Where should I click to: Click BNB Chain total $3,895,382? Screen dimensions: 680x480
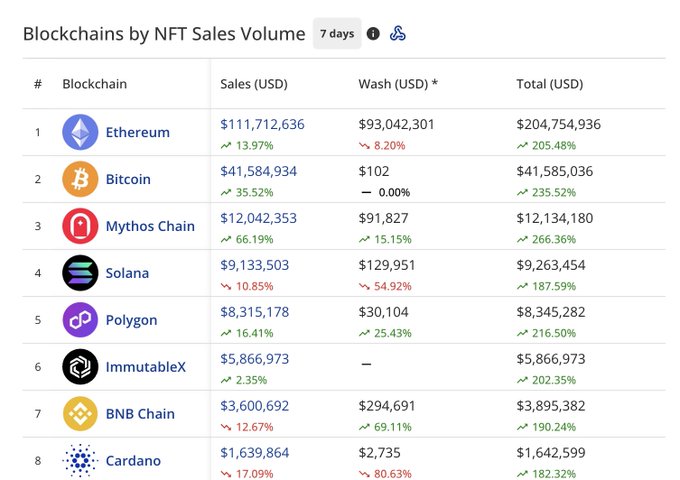pos(551,405)
